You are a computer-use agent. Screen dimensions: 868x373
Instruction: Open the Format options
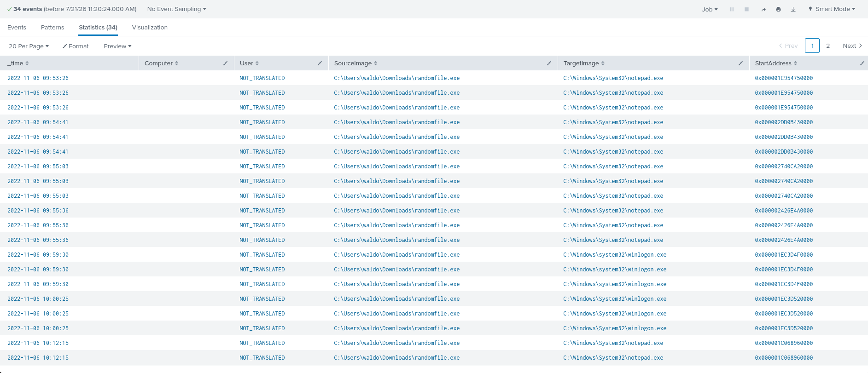pos(76,46)
